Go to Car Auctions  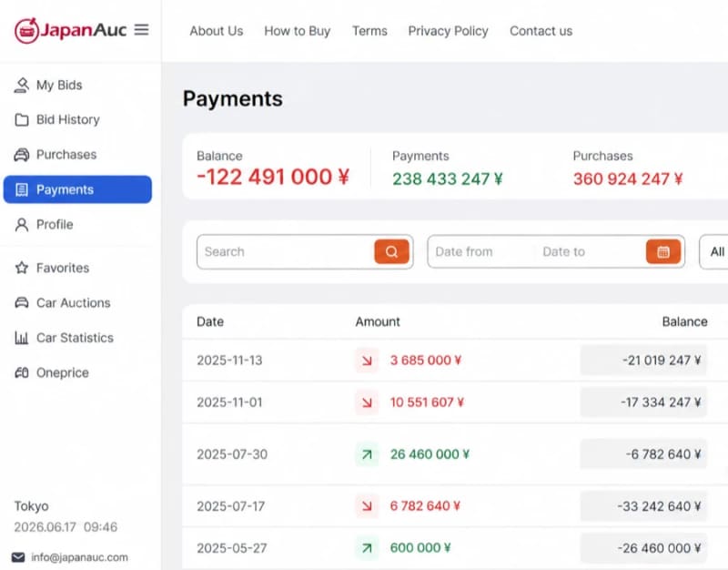coord(77,303)
